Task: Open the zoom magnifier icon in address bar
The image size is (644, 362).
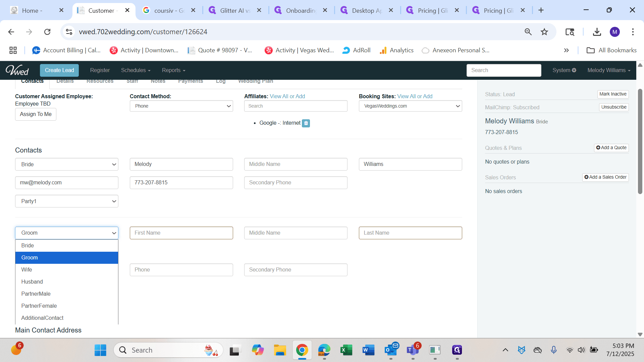Action: (528, 32)
